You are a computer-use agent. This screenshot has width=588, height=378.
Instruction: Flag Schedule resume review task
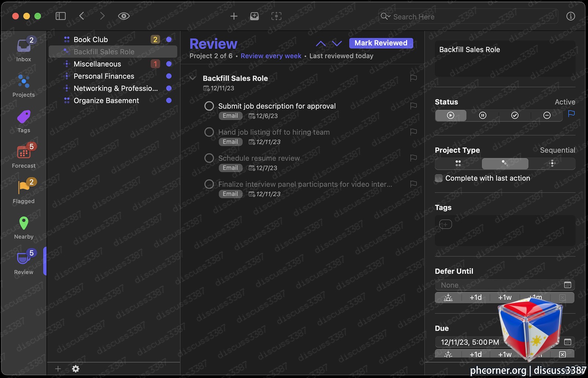coord(413,158)
